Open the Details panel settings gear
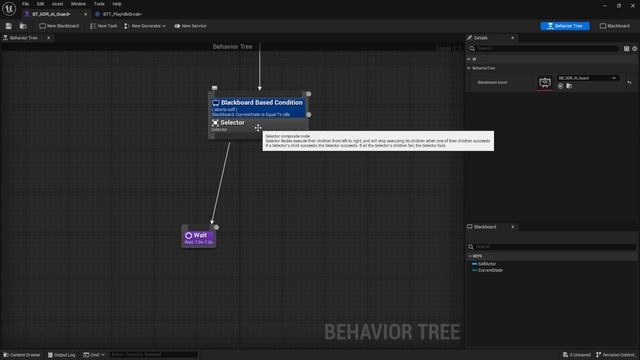The height and width of the screenshot is (360, 640). 635,49
